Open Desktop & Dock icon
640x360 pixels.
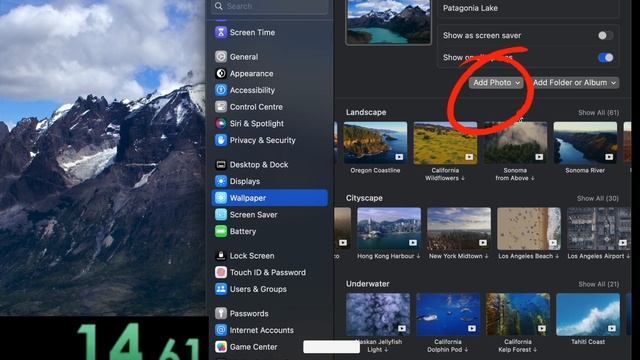(221, 164)
